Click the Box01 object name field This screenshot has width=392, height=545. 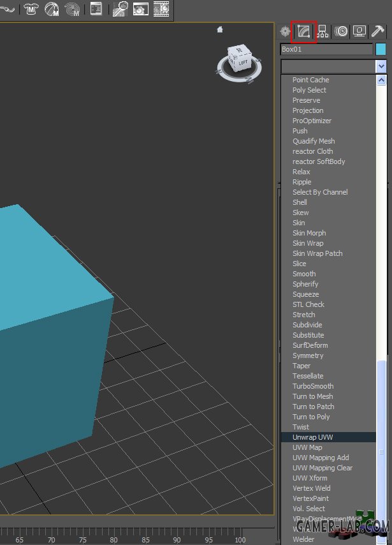click(x=326, y=49)
